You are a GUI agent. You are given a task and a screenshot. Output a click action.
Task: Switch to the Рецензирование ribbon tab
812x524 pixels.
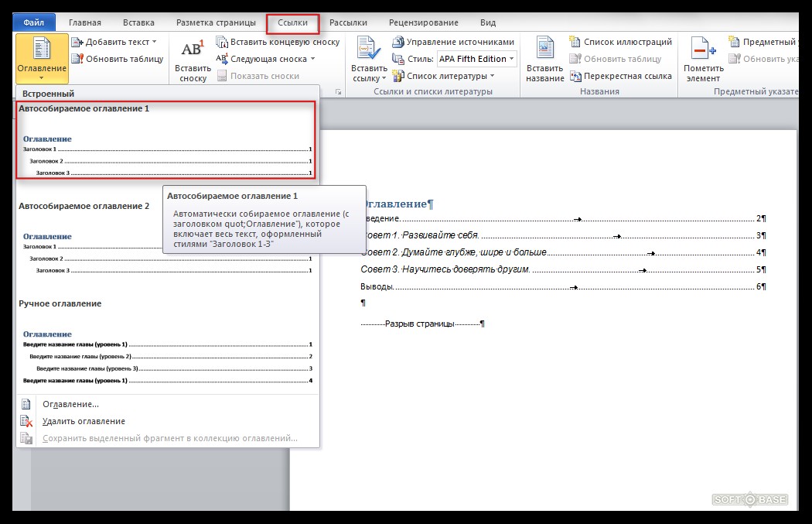pyautogui.click(x=423, y=23)
